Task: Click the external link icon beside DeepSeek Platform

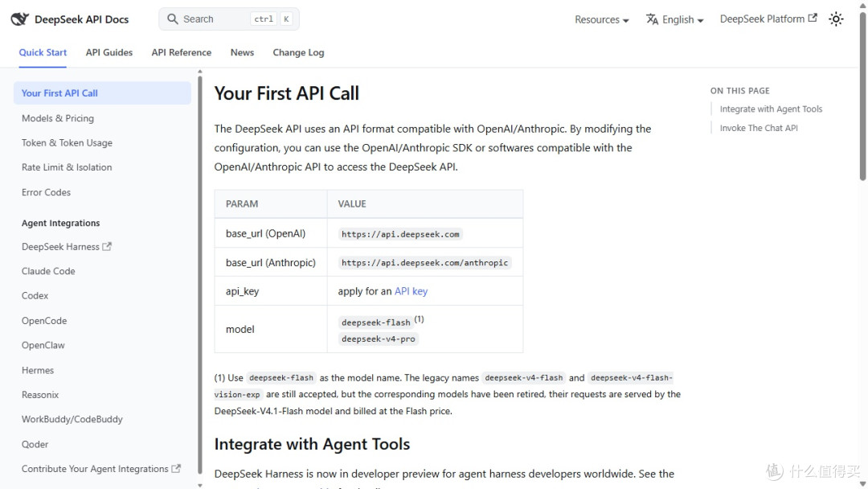Action: click(813, 18)
